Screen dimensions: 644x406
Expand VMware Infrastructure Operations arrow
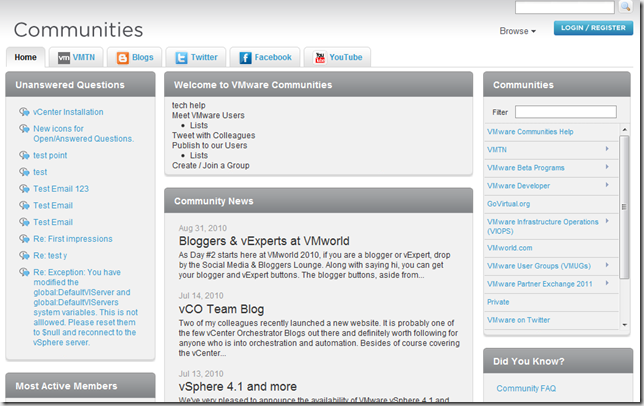pyautogui.click(x=607, y=221)
